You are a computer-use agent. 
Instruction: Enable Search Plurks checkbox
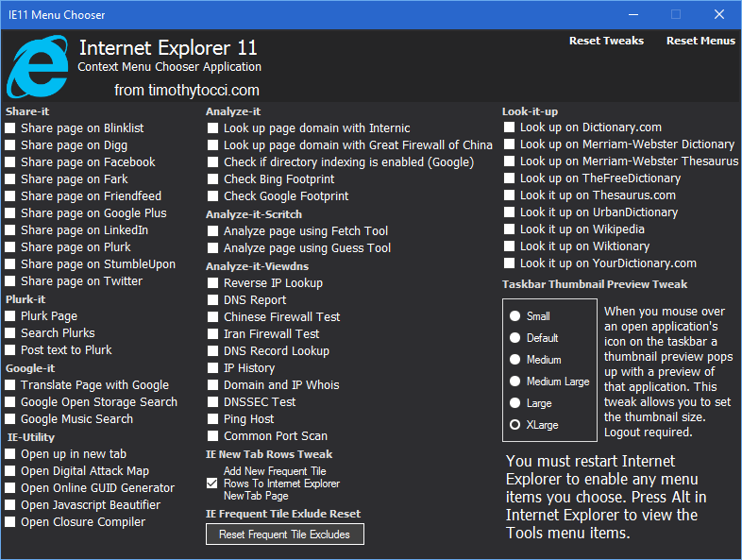point(10,333)
